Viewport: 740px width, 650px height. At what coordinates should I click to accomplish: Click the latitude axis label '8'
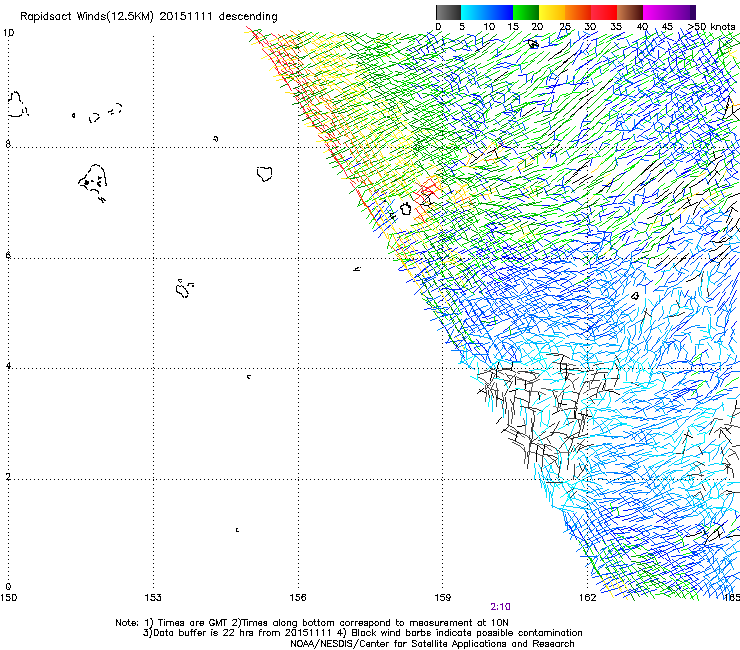point(8,144)
